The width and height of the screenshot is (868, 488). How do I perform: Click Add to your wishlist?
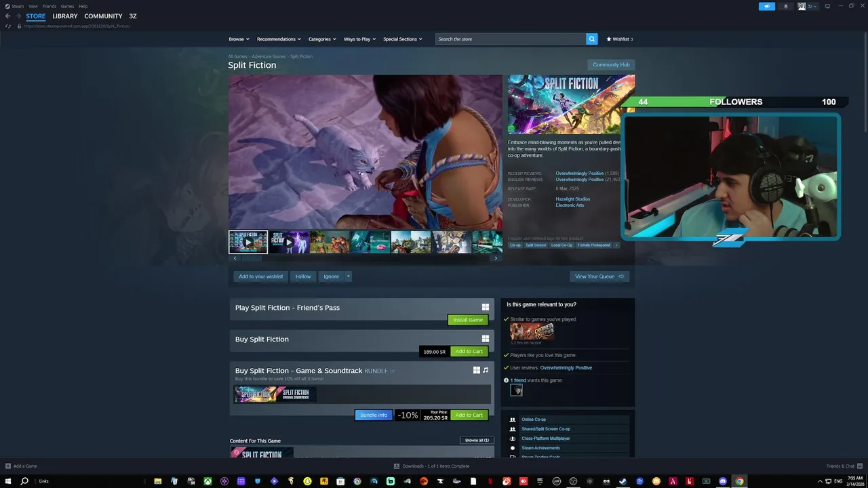(x=260, y=276)
